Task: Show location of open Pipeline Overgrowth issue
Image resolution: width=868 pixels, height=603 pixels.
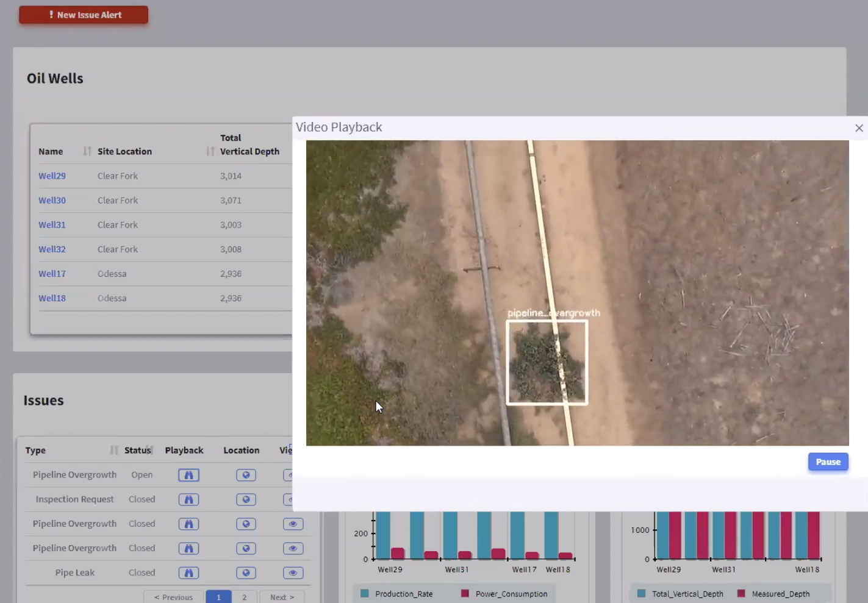Action: 246,475
